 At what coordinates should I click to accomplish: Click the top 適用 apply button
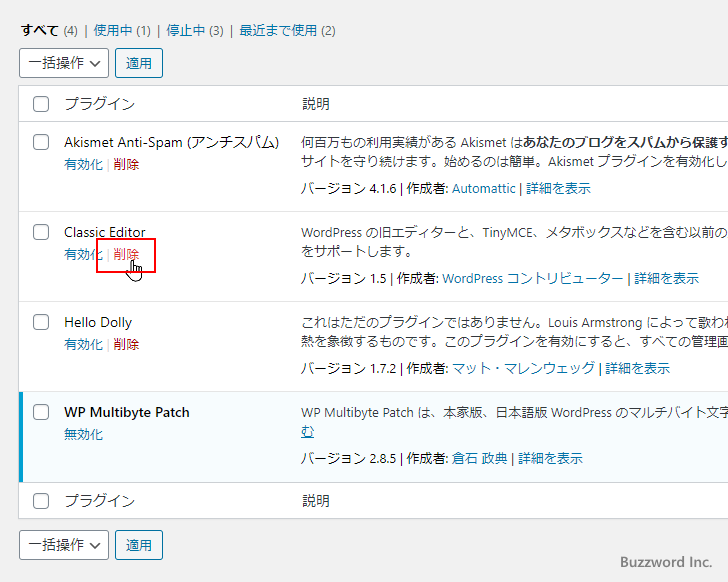point(139,63)
